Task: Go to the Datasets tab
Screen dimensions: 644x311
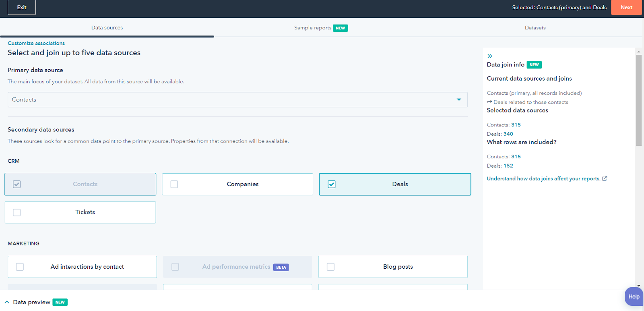Action: [535, 28]
